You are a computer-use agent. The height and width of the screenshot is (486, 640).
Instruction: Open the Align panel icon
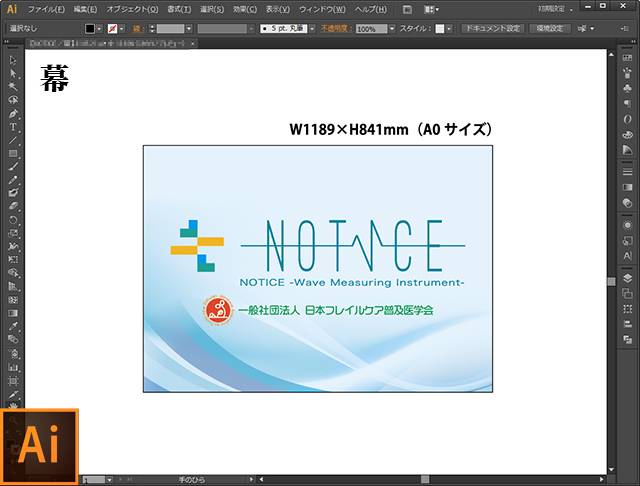click(x=627, y=324)
